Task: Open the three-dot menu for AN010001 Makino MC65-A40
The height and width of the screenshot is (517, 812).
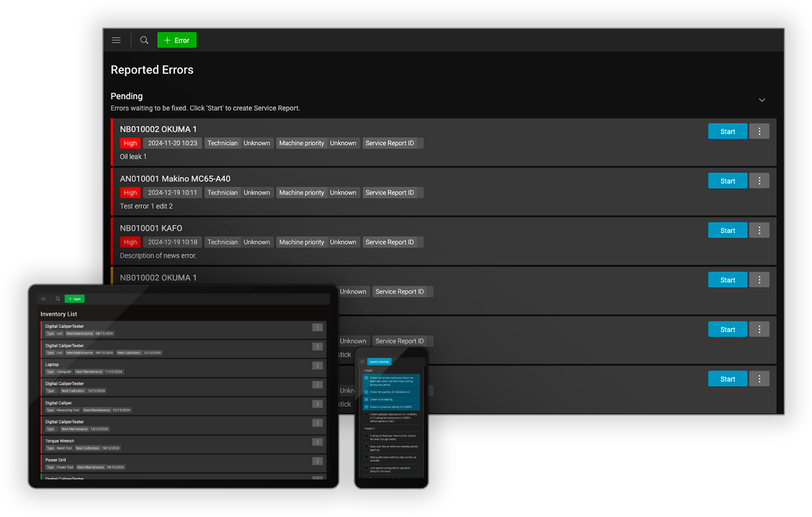Action: (x=759, y=181)
